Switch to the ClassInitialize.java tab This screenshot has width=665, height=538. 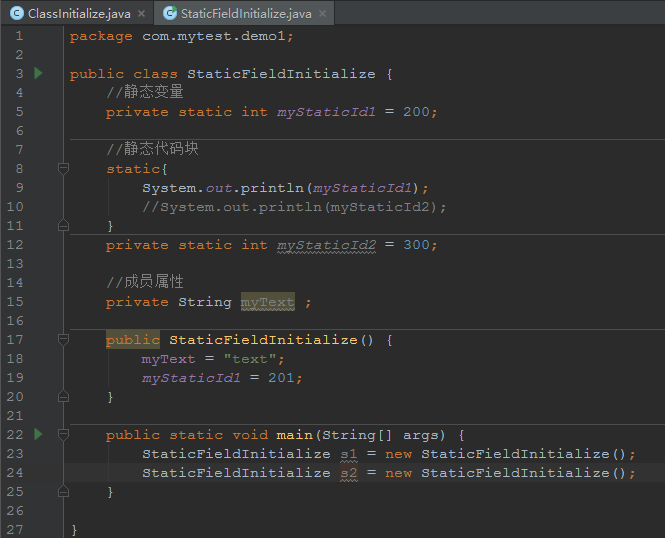coord(79,14)
